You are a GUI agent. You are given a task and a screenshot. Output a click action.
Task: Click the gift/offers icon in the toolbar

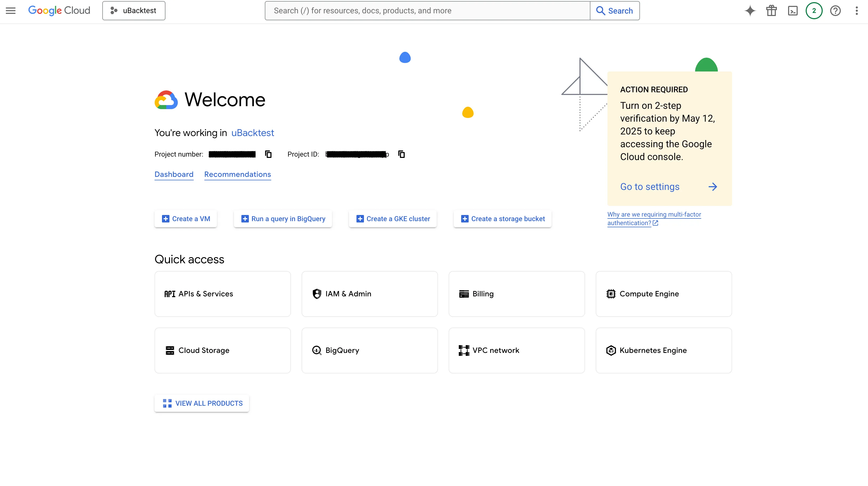(x=772, y=10)
